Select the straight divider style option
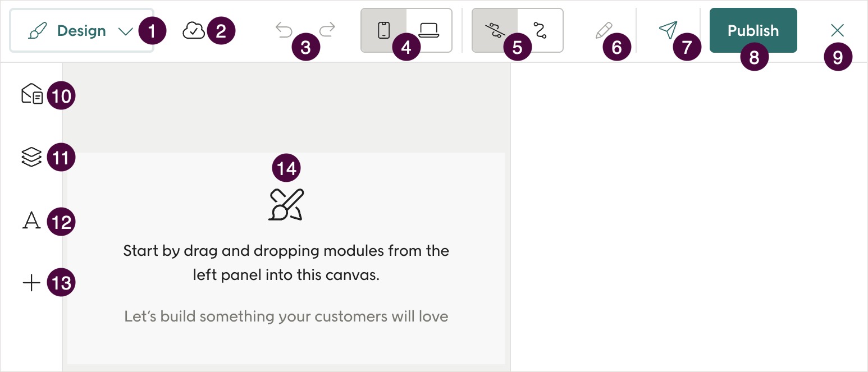Screen dimensions: 868x372 coord(495,30)
